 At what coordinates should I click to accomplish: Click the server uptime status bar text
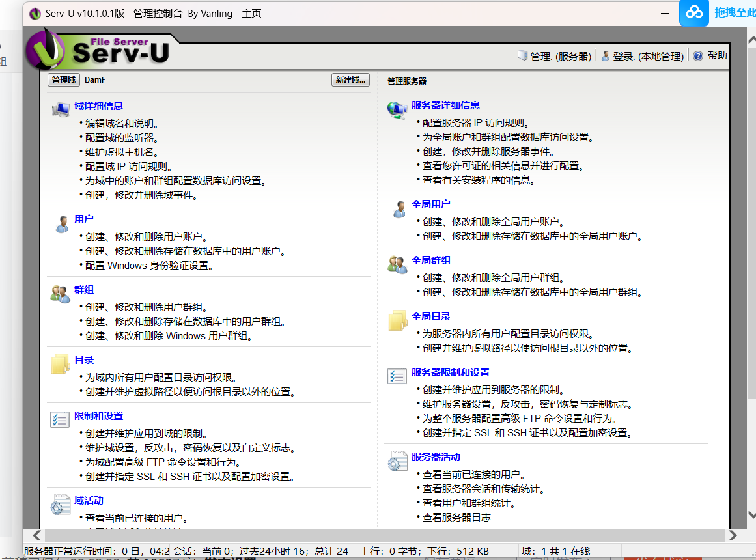(97, 552)
